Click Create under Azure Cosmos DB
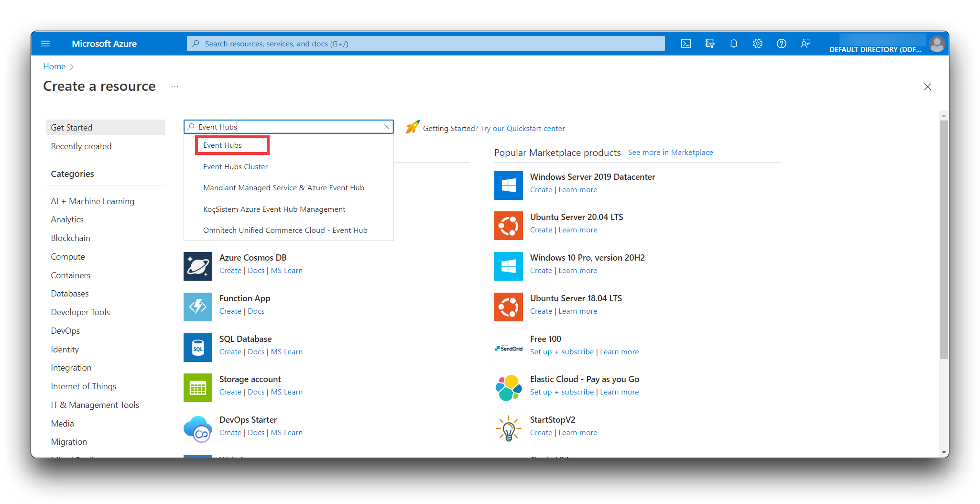 pyautogui.click(x=230, y=271)
